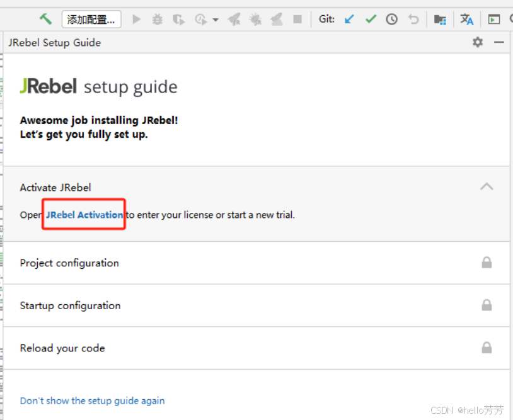
Task: Click the Run with Coverage icon
Action: click(178, 20)
